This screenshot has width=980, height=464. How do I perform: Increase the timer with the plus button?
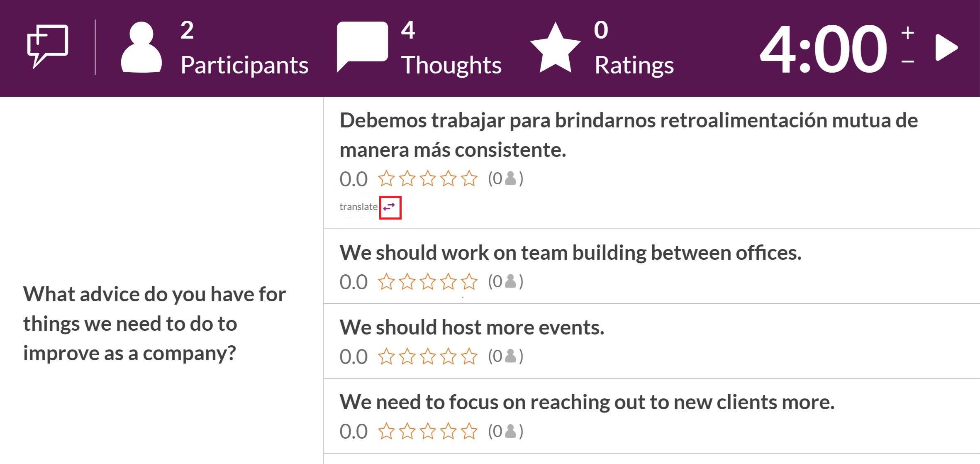click(x=908, y=32)
